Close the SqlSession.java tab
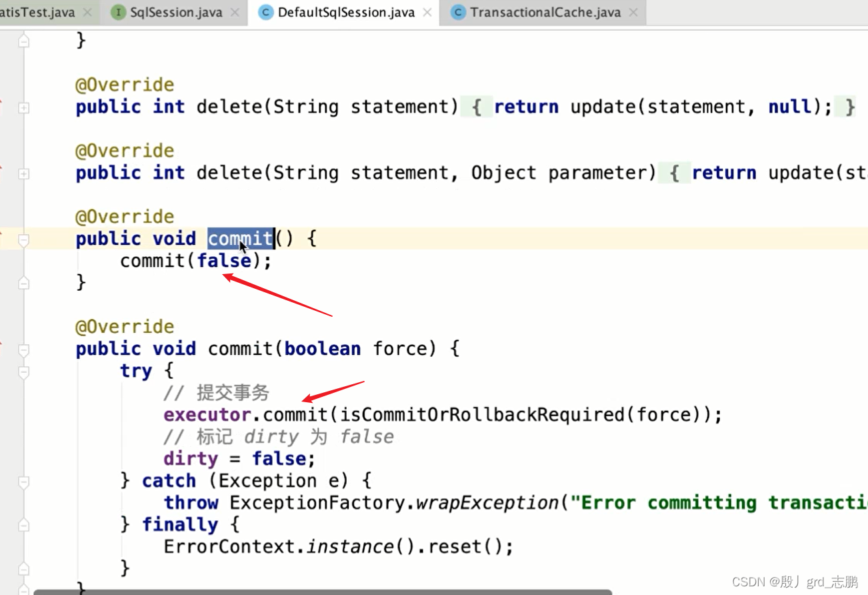 235,12
